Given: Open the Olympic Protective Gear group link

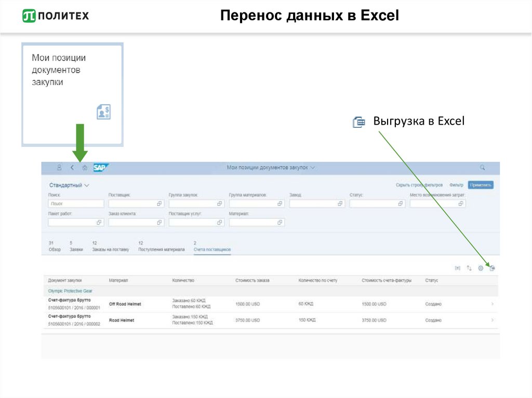Looking at the screenshot, I should click(x=70, y=291).
